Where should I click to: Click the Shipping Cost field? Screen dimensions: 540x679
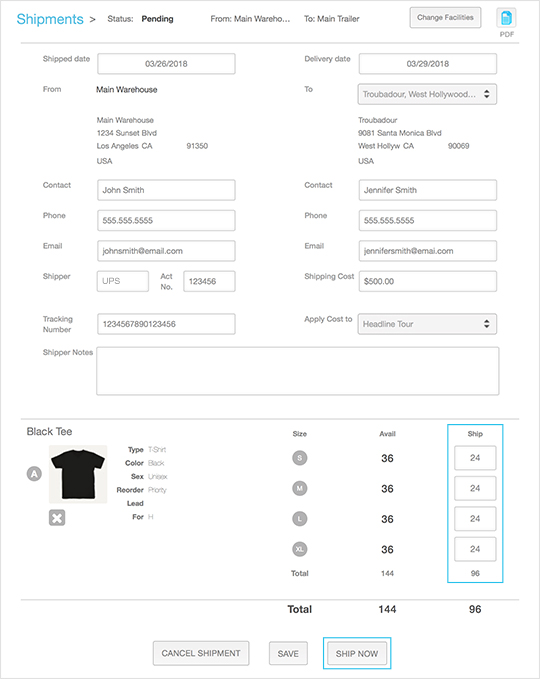427,281
